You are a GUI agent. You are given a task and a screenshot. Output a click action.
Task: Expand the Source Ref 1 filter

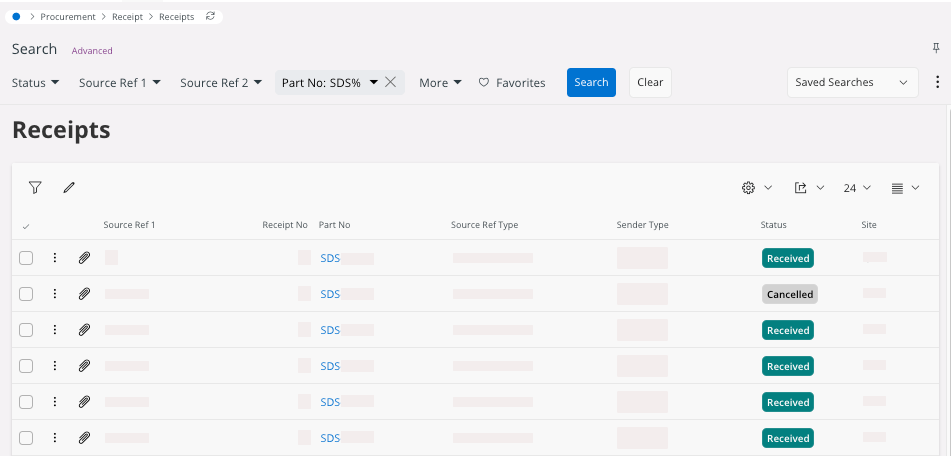(119, 83)
